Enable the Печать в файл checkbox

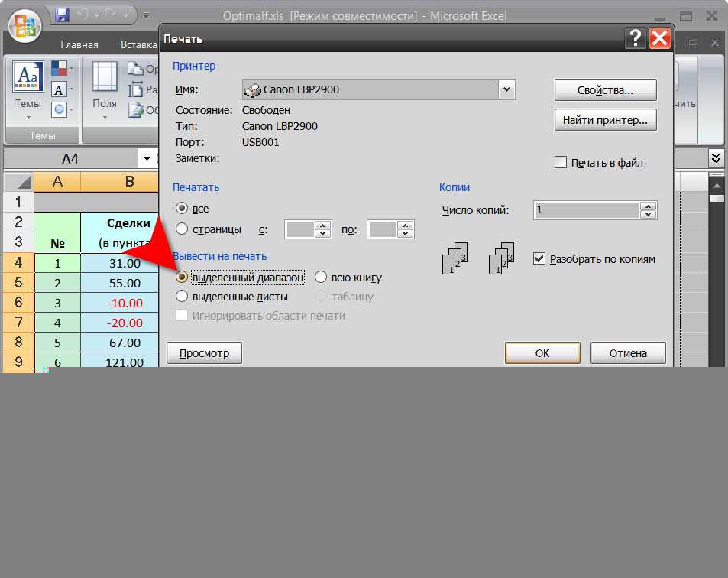(561, 162)
